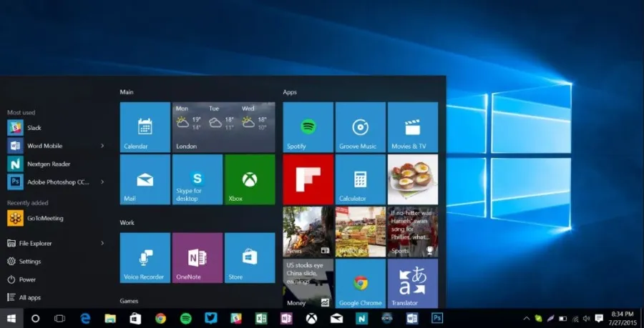
Task: Open the Movies & TV tile
Action: (413, 127)
